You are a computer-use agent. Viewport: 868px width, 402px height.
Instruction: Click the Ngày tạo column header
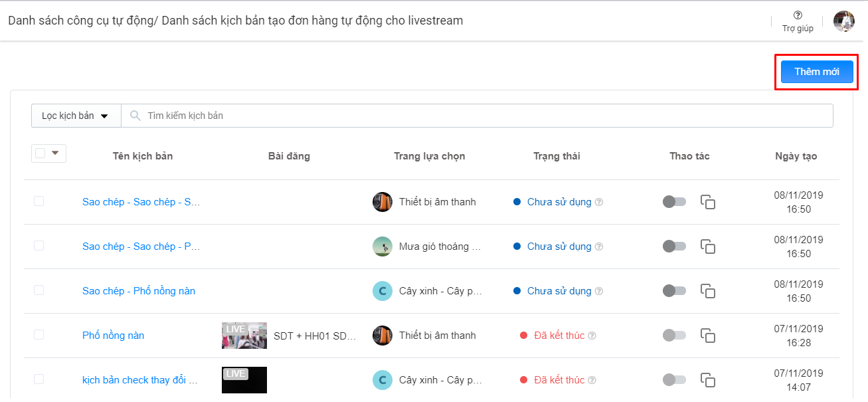tap(796, 156)
